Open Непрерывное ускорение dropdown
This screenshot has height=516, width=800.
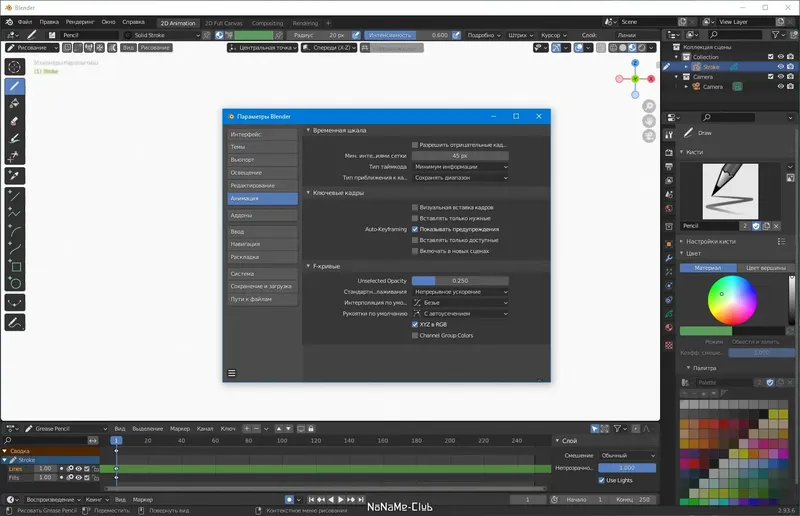(460, 292)
